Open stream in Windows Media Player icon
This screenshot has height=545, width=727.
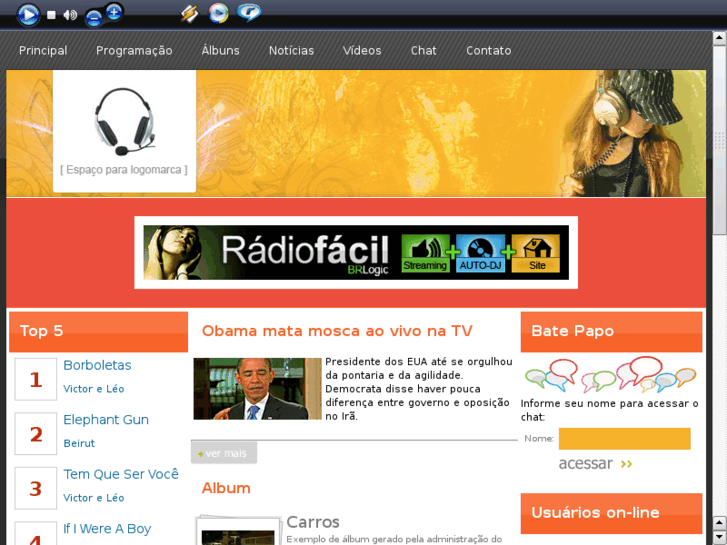click(x=218, y=13)
